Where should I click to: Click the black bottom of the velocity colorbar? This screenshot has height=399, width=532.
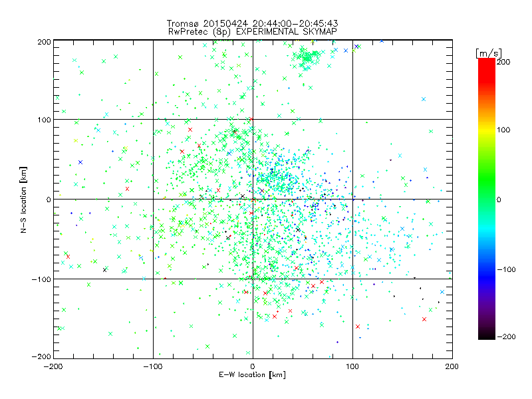(487, 334)
